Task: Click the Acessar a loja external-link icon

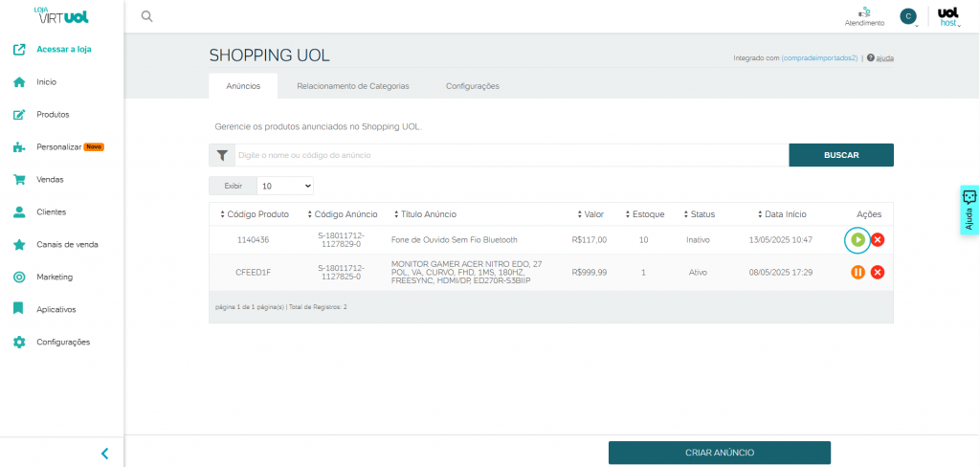Action: point(19,50)
